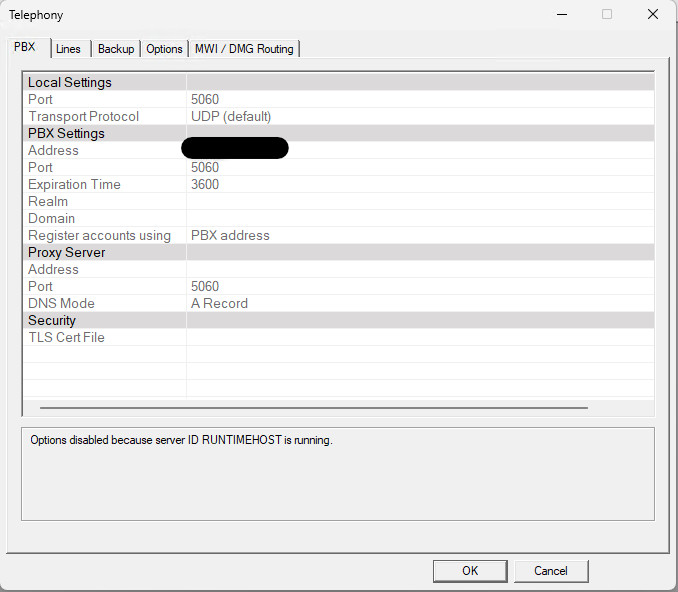Click the Realm label

48,202
